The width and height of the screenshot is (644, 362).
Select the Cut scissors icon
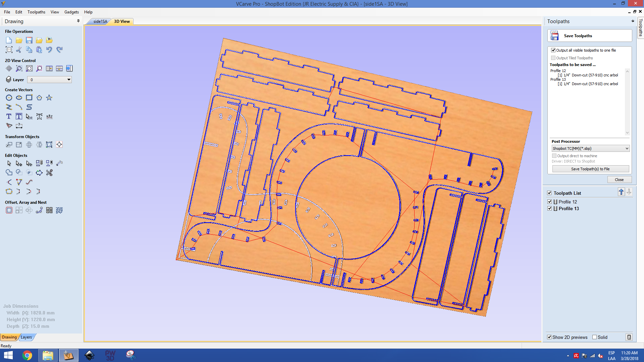tap(19, 50)
